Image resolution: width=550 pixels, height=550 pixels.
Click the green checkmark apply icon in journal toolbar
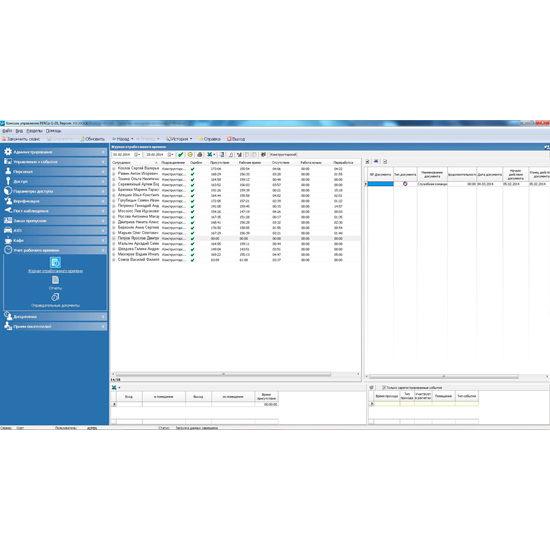[181, 155]
